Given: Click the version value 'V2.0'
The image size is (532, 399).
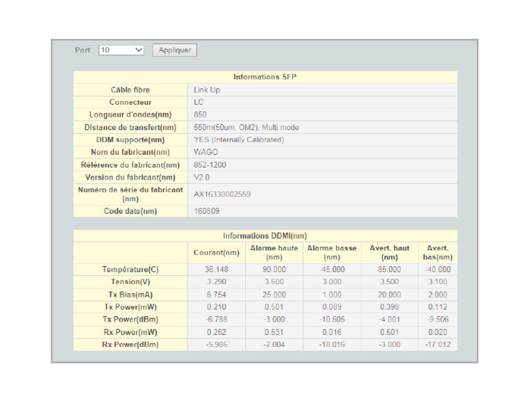Looking at the screenshot, I should point(201,177).
